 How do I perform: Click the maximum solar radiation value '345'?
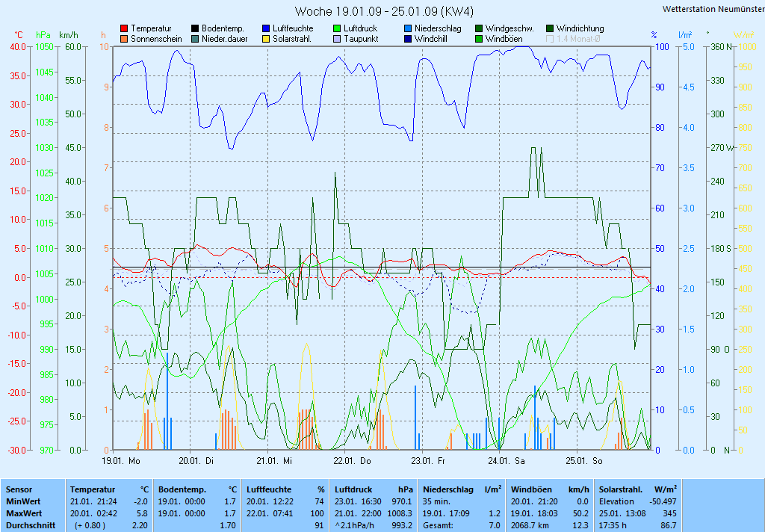coord(670,513)
